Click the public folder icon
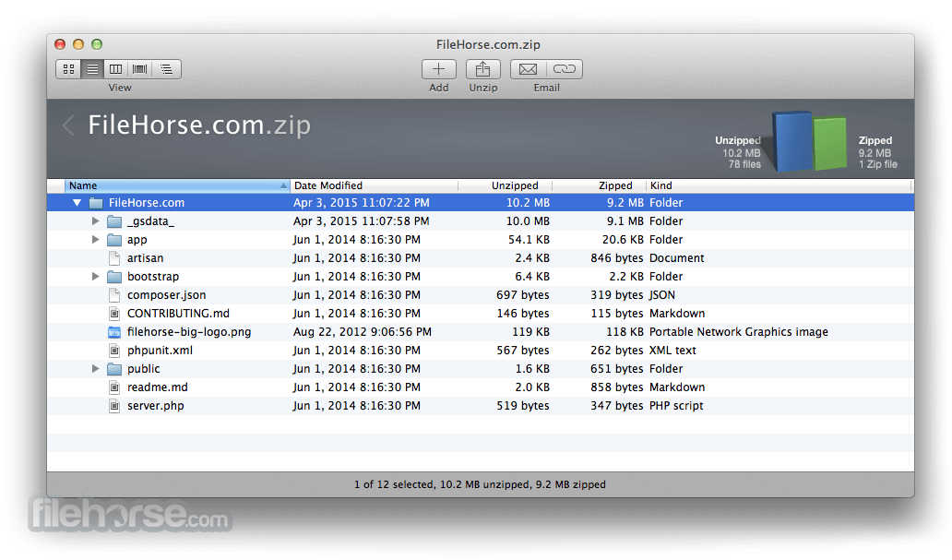 pos(114,369)
